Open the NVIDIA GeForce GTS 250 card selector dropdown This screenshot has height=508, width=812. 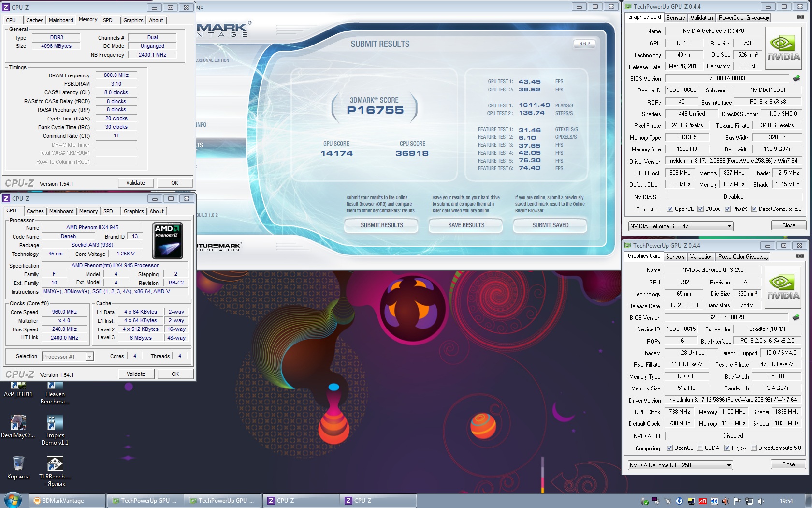point(680,465)
